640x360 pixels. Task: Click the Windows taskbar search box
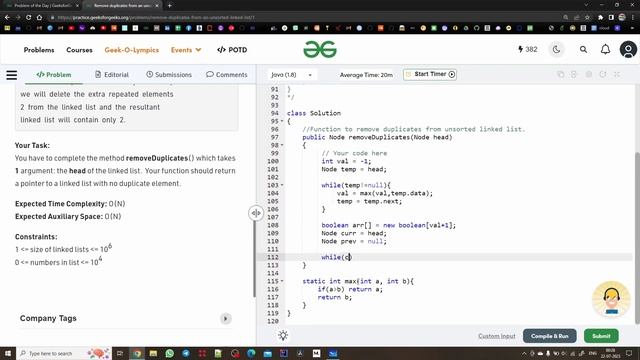tap(64, 353)
